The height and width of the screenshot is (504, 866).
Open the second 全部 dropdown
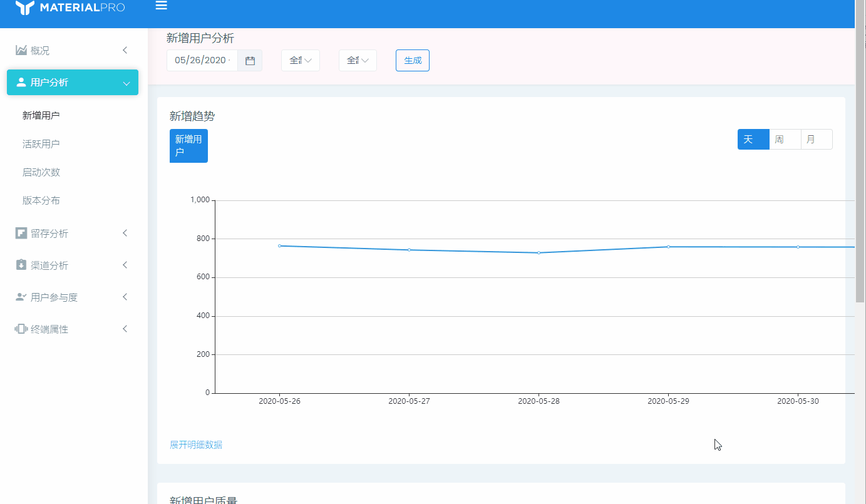coord(358,61)
